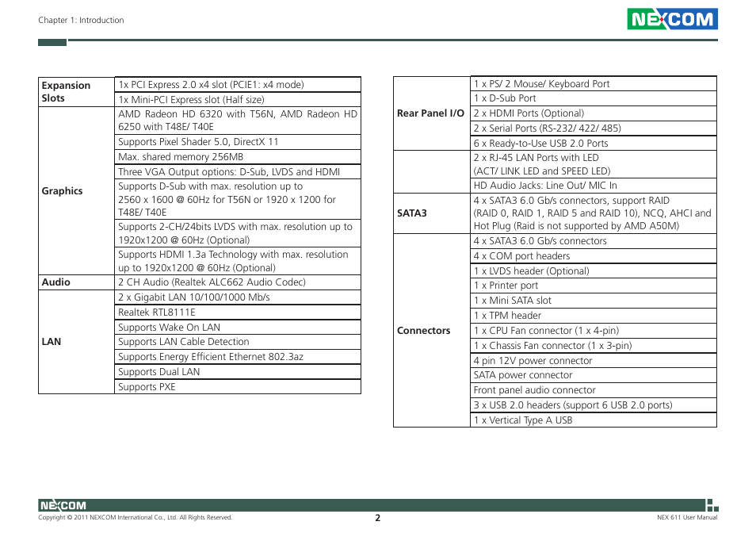The width and height of the screenshot is (756, 533).
Task: Click the 'LAN' row label
Action: pos(76,342)
